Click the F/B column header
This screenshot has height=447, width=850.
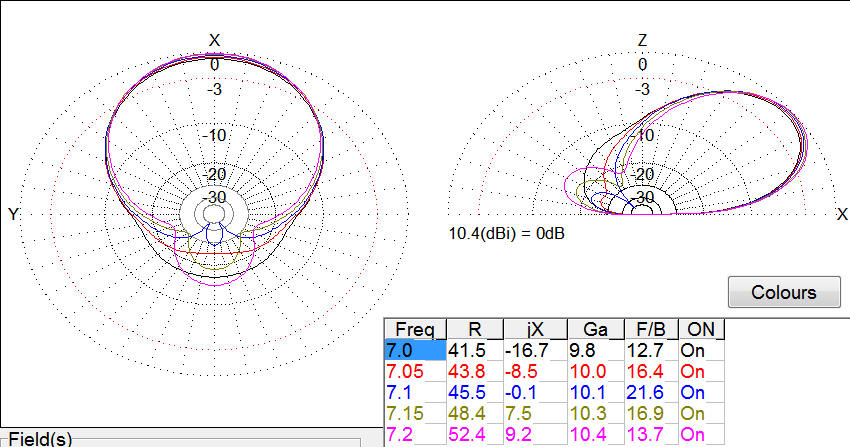pos(651,330)
